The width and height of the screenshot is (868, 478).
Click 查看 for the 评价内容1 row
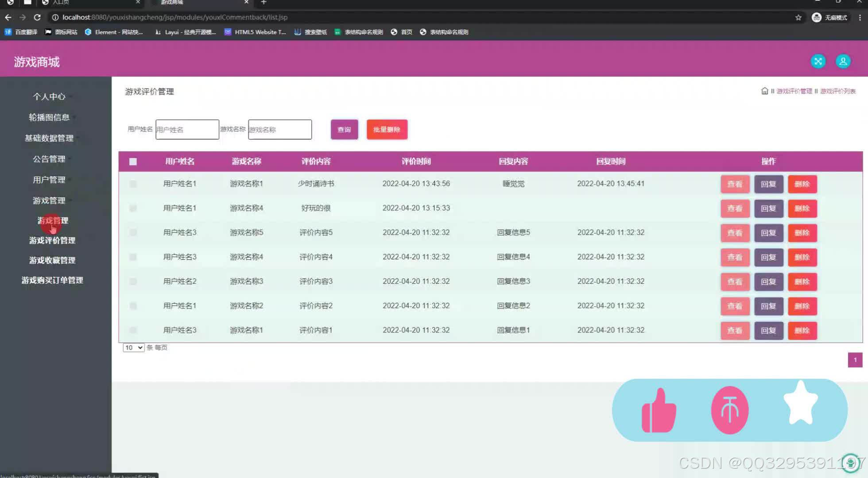tap(735, 331)
